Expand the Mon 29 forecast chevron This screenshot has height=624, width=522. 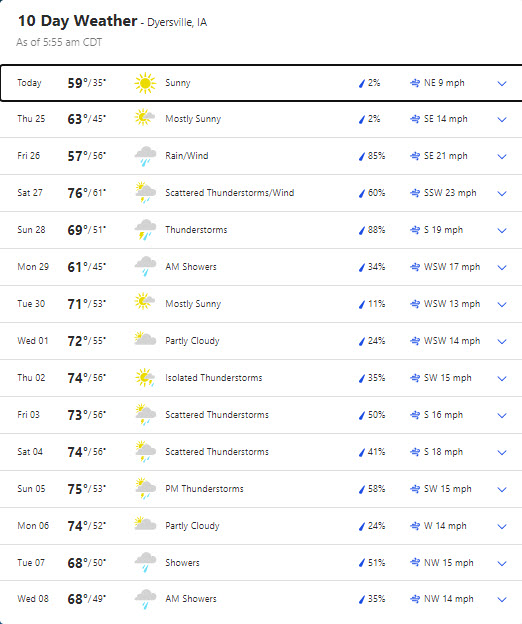click(x=502, y=267)
